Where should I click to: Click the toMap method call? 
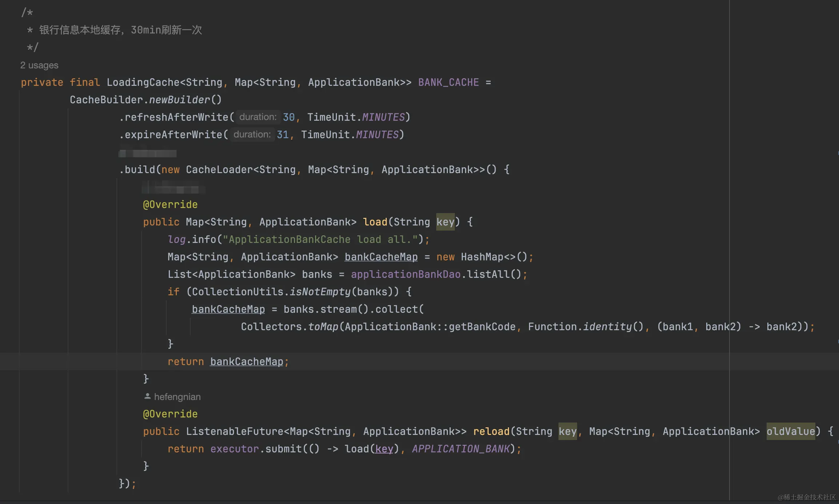[x=323, y=327]
